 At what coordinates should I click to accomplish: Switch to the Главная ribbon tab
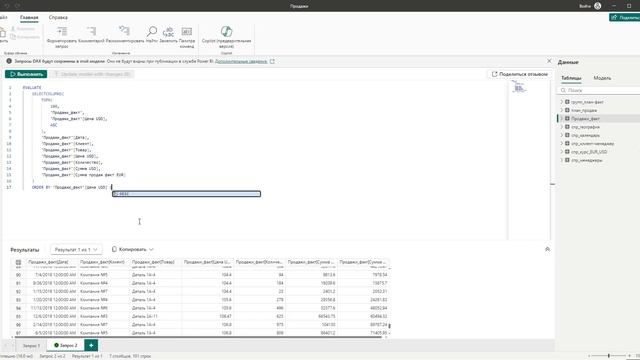[x=29, y=18]
